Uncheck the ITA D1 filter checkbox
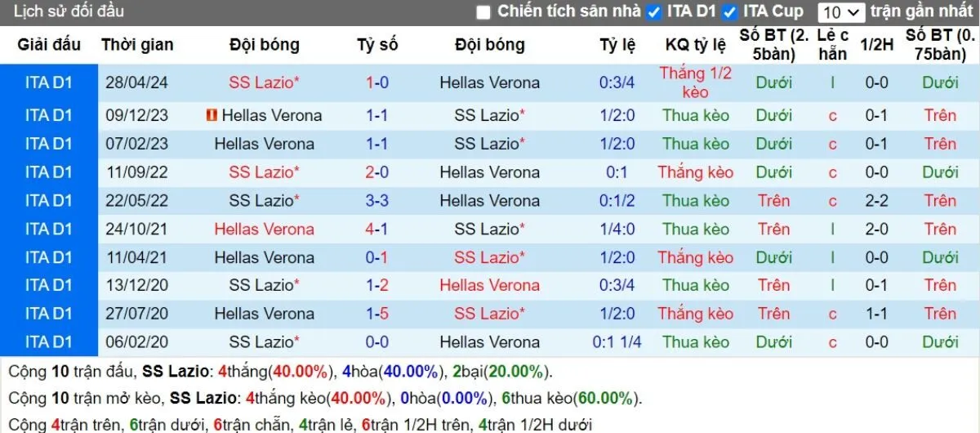 [x=653, y=12]
